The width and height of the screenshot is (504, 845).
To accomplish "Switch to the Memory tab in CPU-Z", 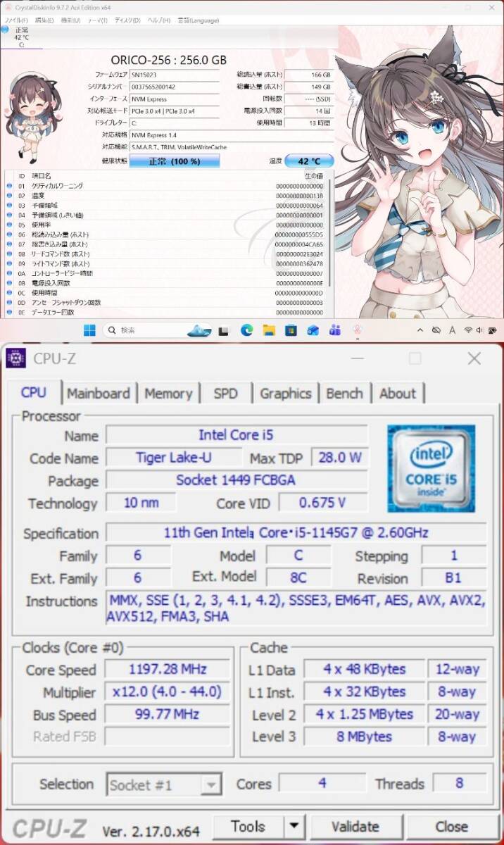I will pos(168,394).
